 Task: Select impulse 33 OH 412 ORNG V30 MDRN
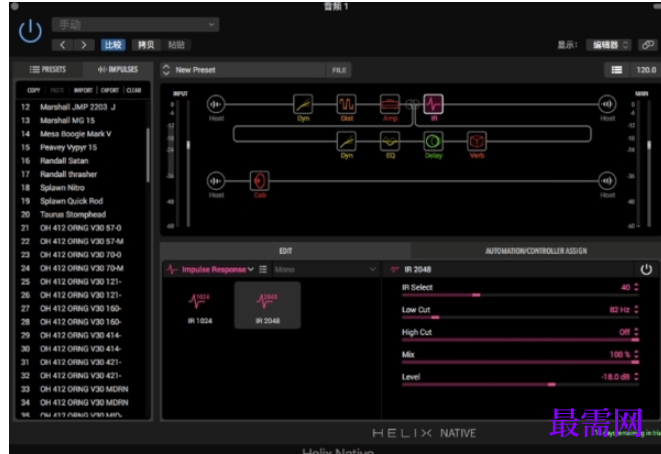[x=82, y=389]
